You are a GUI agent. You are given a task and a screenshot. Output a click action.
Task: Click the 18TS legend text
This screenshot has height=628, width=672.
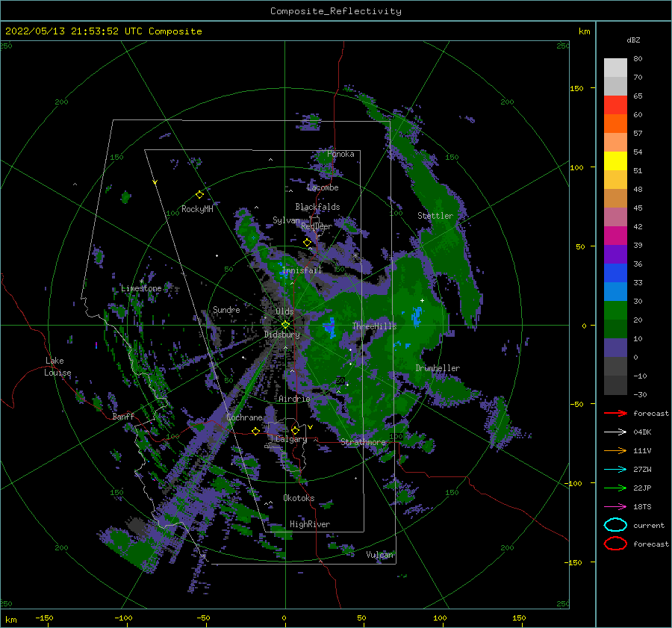(x=642, y=507)
